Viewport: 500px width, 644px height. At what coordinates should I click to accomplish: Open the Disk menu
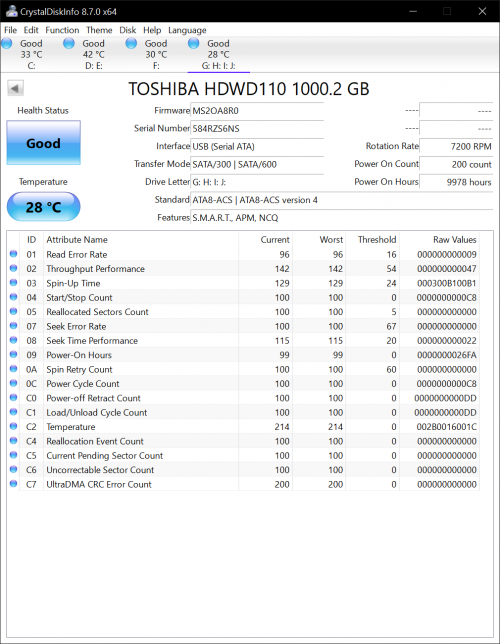[x=127, y=30]
